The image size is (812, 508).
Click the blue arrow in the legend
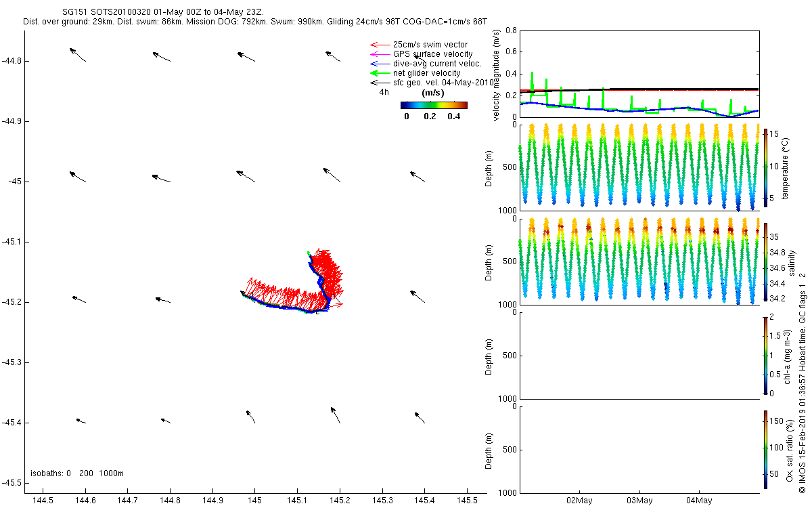click(x=379, y=64)
